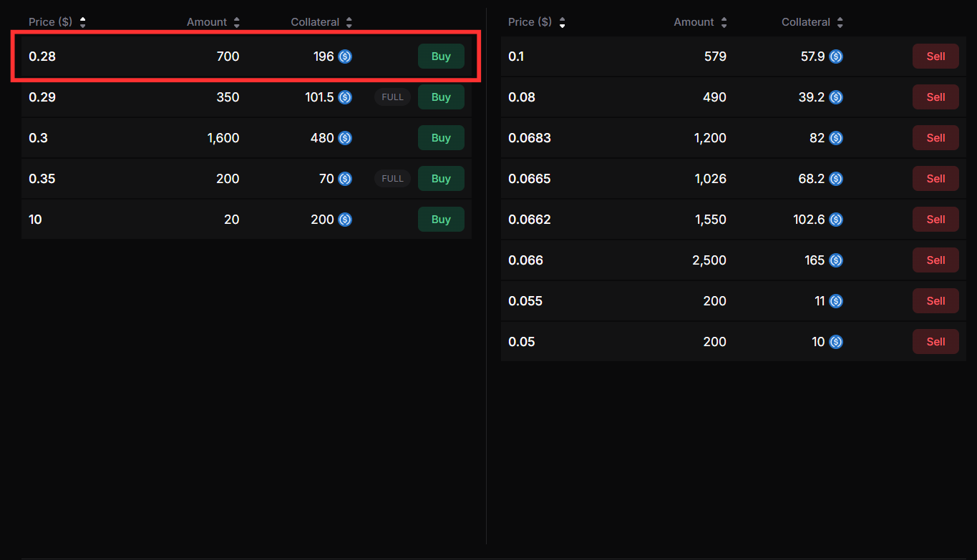Image resolution: width=977 pixels, height=560 pixels.
Task: Select the 57.9 collateral value
Action: (813, 57)
